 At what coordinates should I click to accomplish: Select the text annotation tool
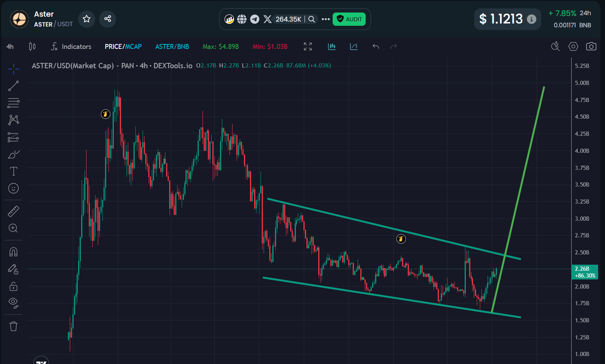(x=13, y=171)
